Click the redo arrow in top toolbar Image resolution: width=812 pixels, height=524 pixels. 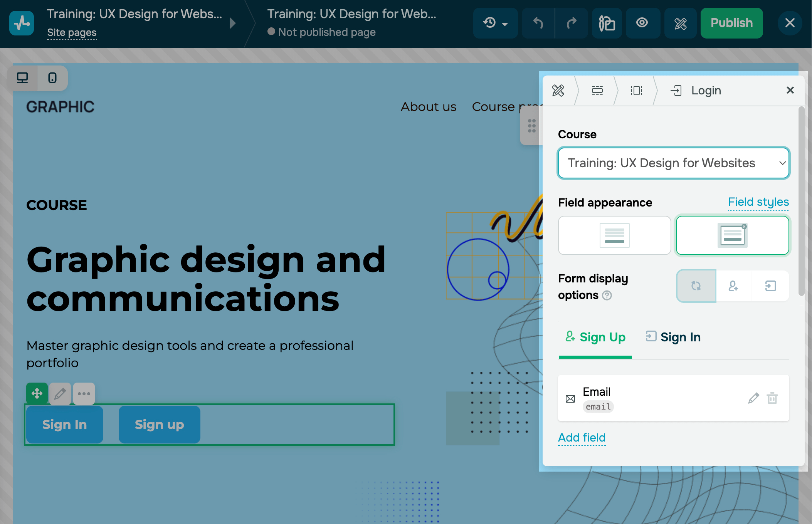pos(572,23)
